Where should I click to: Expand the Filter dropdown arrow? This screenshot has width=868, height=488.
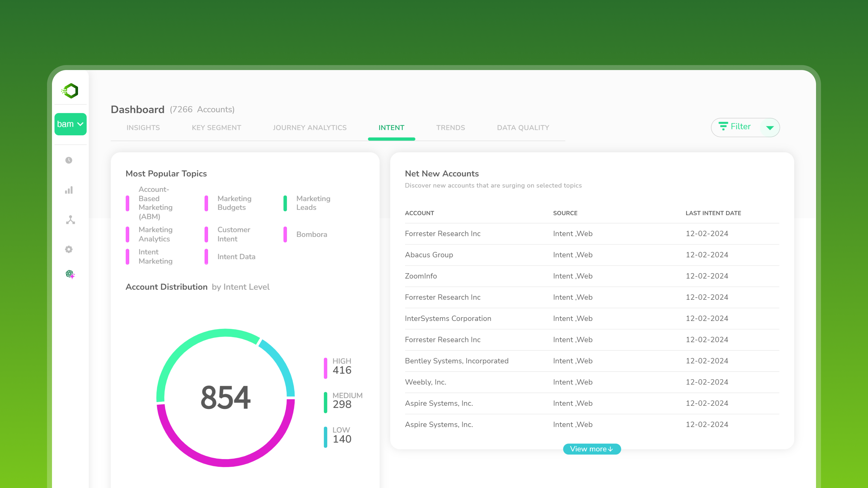point(770,128)
